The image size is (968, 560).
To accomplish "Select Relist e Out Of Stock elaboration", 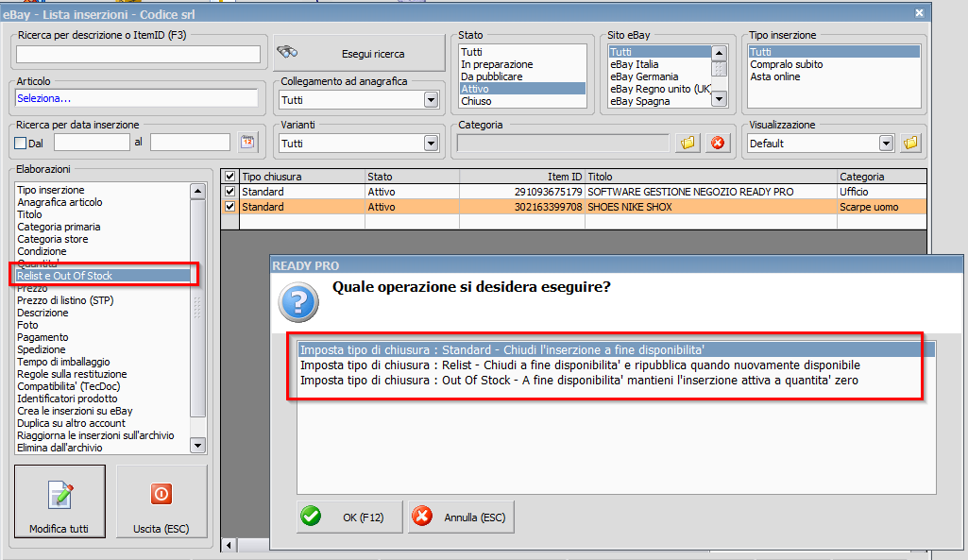I will point(103,276).
